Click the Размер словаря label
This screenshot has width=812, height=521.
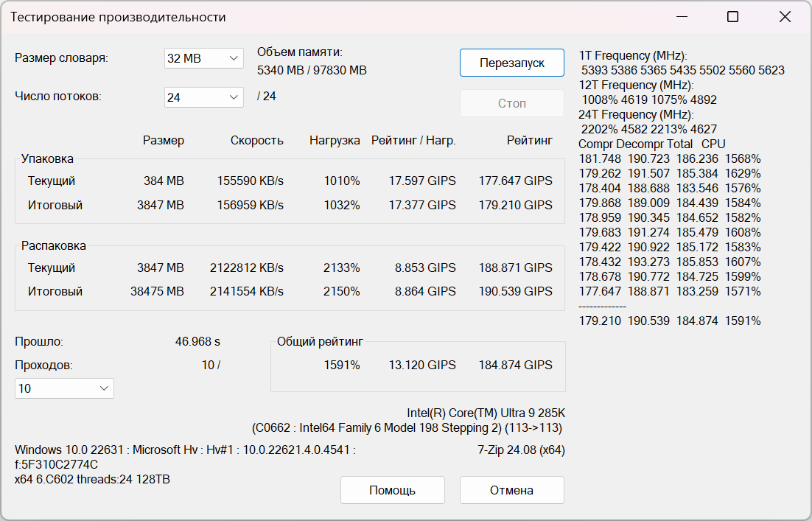pyautogui.click(x=61, y=58)
